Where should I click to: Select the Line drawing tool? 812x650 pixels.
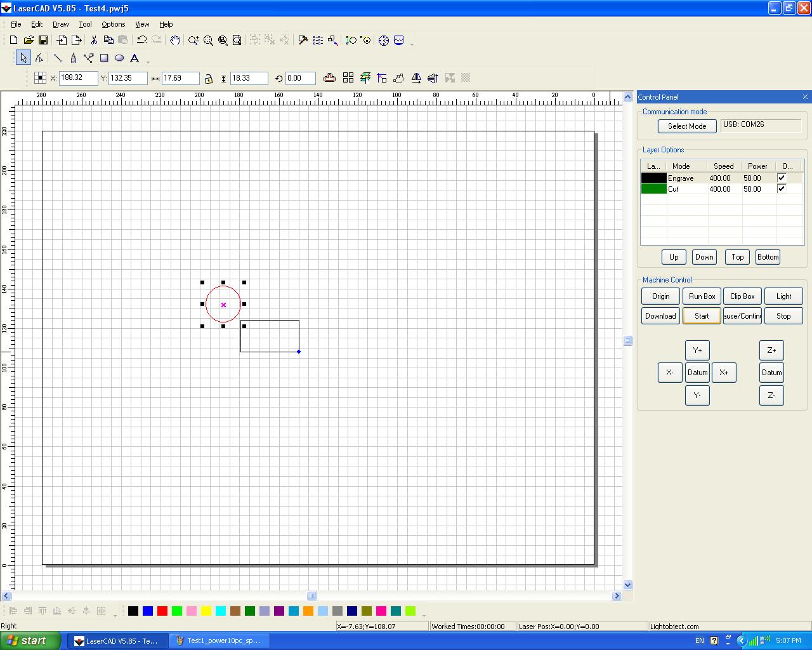pyautogui.click(x=58, y=58)
